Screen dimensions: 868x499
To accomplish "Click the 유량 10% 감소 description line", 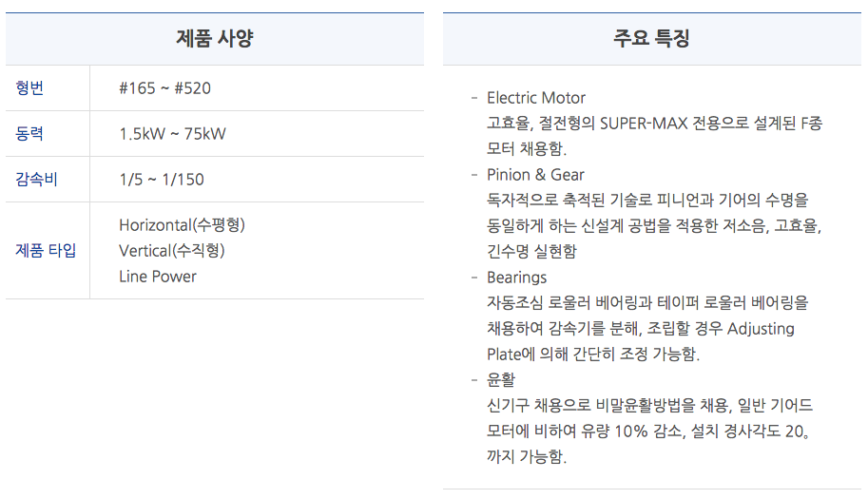I will (x=649, y=432).
